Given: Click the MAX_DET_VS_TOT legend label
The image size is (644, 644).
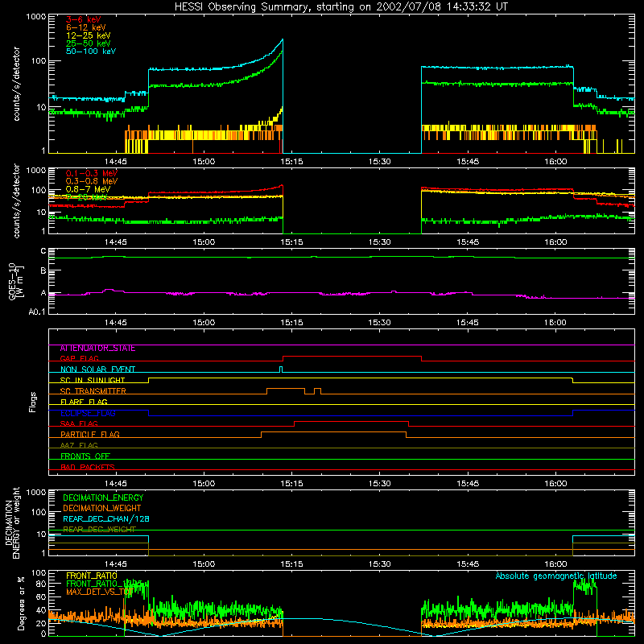Looking at the screenshot, I should pyautogui.click(x=99, y=592).
